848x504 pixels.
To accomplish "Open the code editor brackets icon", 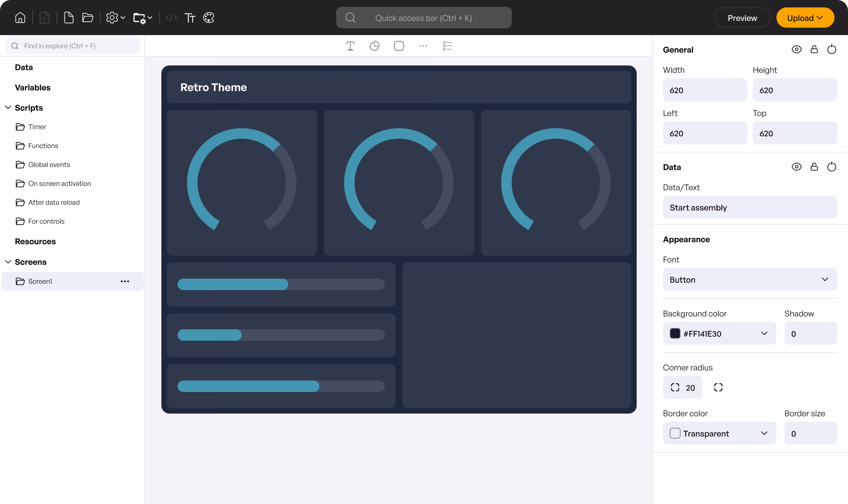I will tap(171, 18).
